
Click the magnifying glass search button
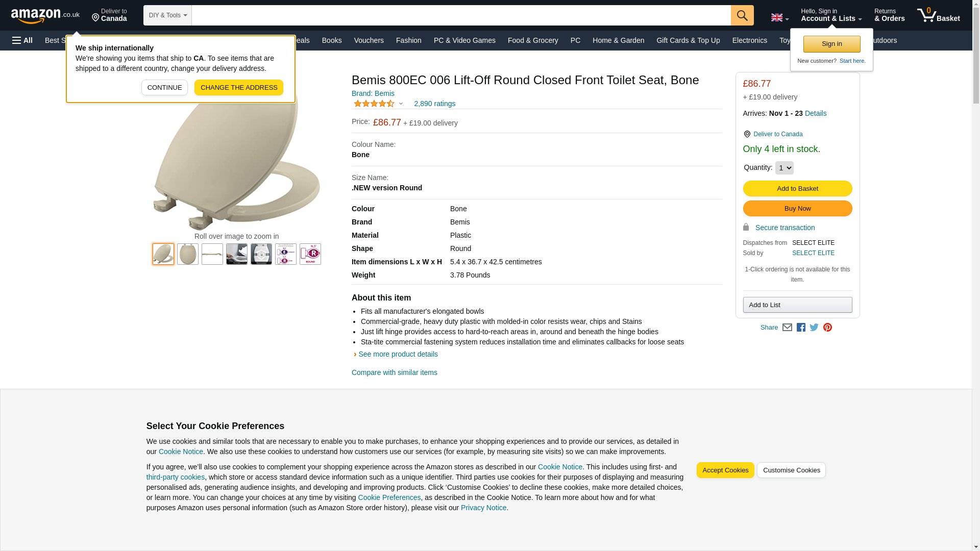pos(742,15)
